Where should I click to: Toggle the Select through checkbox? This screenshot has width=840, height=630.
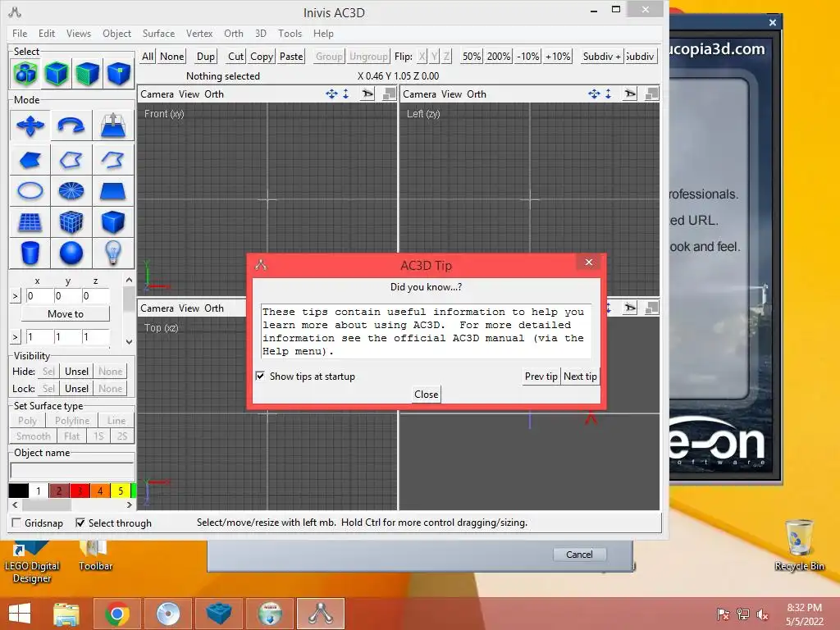[80, 523]
